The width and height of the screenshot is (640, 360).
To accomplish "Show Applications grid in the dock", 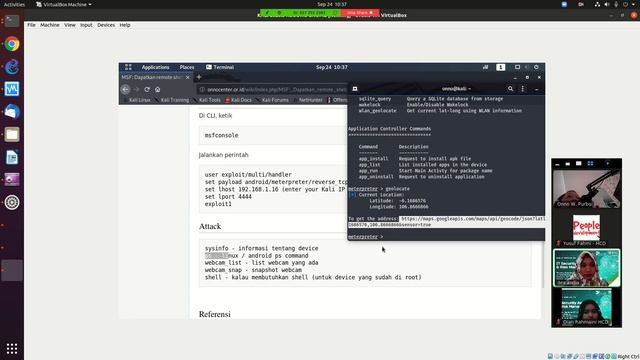I will 12,348.
